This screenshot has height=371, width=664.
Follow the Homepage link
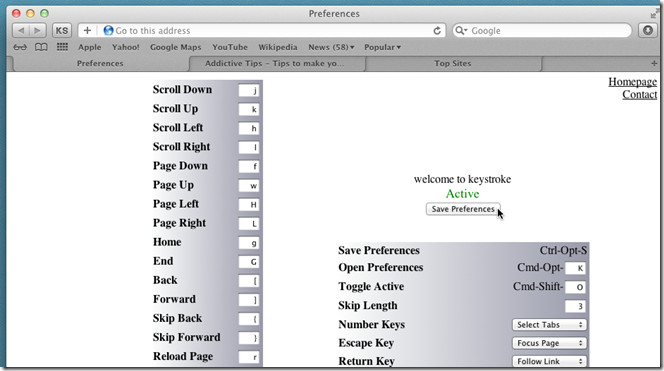[x=633, y=82]
